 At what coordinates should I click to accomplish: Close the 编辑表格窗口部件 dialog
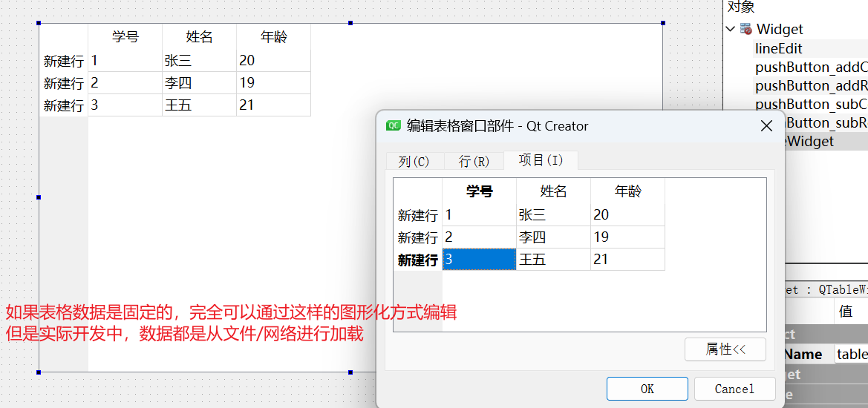766,126
